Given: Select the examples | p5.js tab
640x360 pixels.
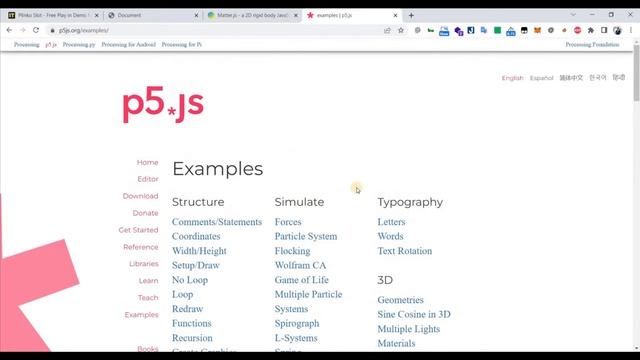Looking at the screenshot, I should [351, 16].
